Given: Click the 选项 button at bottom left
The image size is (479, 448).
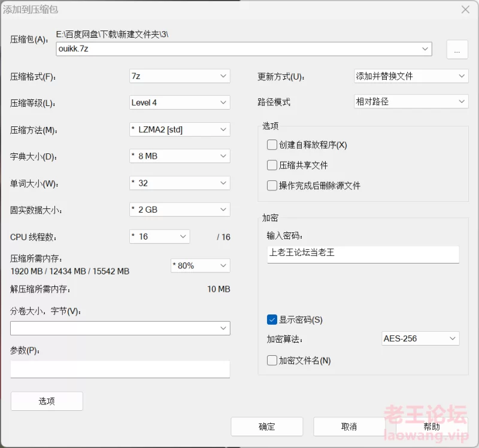Looking at the screenshot, I should tap(47, 401).
